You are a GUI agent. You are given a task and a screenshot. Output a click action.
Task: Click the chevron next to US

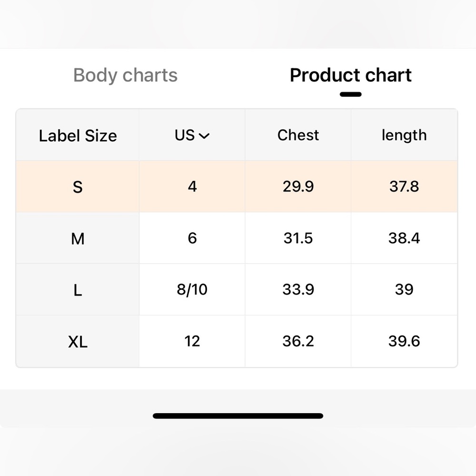204,136
